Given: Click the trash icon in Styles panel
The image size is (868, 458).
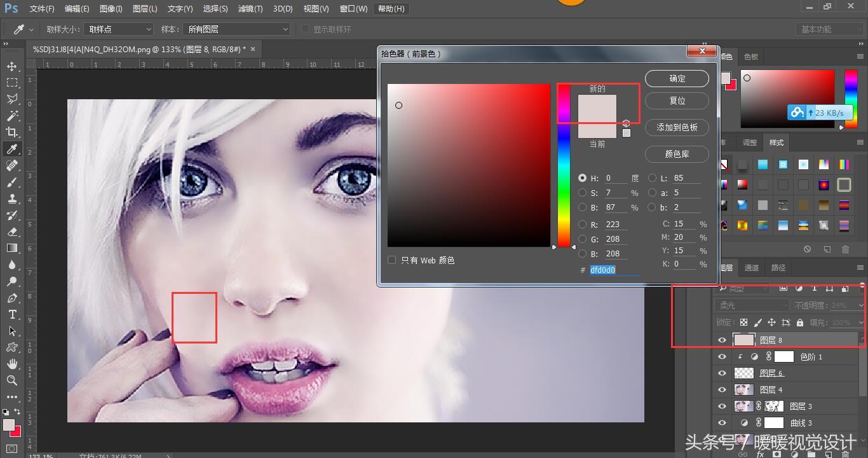Looking at the screenshot, I should tap(845, 249).
